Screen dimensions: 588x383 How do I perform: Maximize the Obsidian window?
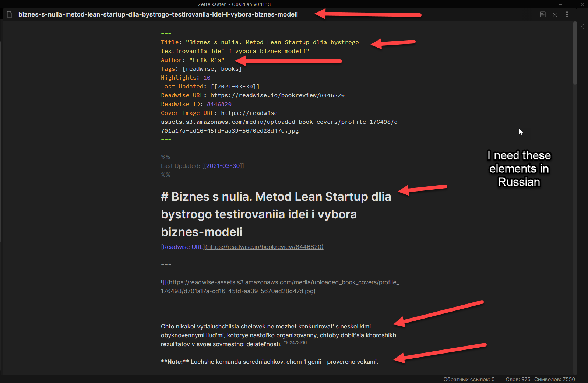[x=571, y=4]
